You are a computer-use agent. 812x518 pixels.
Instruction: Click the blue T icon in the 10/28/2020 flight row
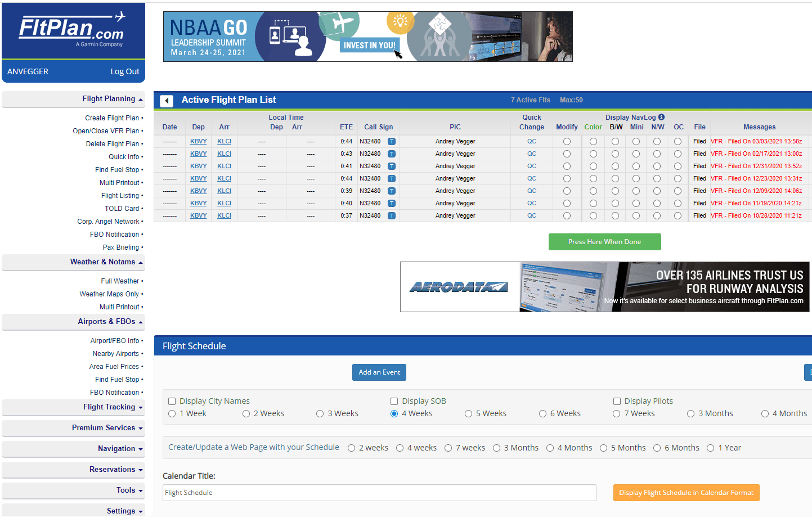(x=392, y=216)
